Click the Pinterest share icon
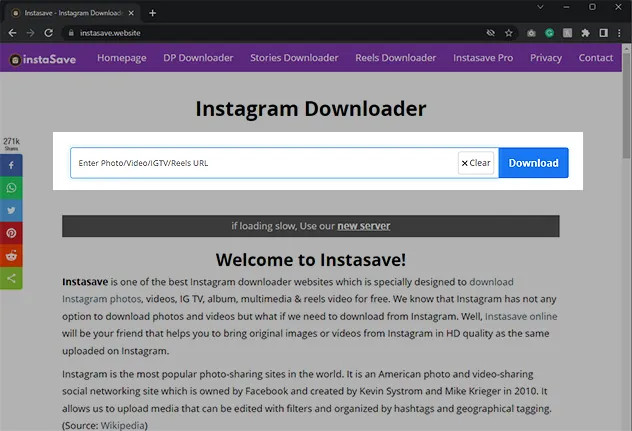 point(11,233)
